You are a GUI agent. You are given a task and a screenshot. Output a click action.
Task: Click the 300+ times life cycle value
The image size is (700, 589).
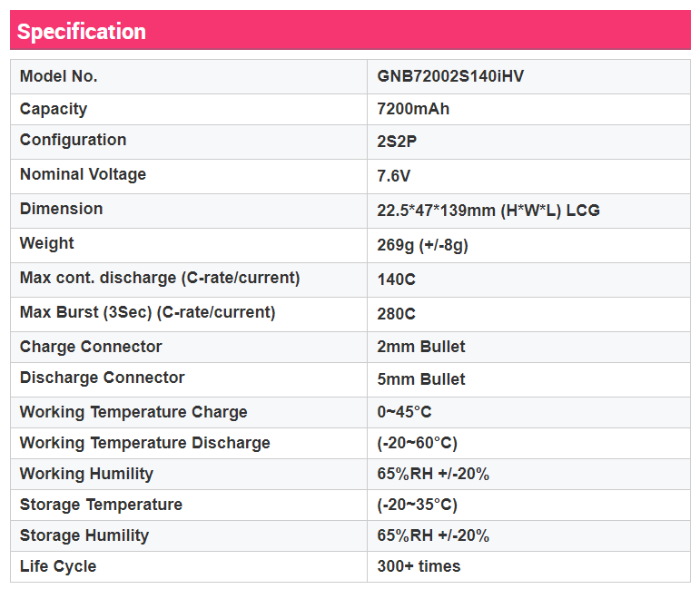[x=419, y=566]
